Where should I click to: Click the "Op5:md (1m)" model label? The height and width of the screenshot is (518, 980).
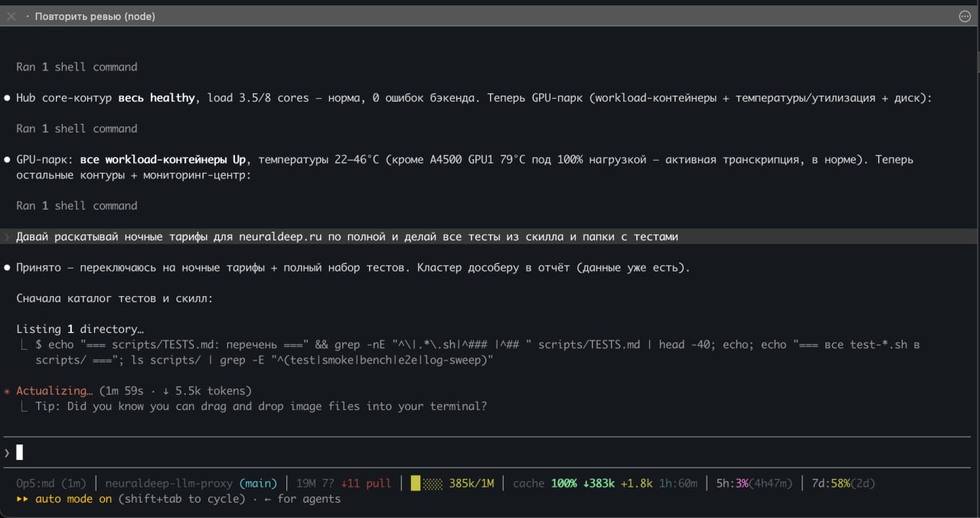pyautogui.click(x=51, y=483)
